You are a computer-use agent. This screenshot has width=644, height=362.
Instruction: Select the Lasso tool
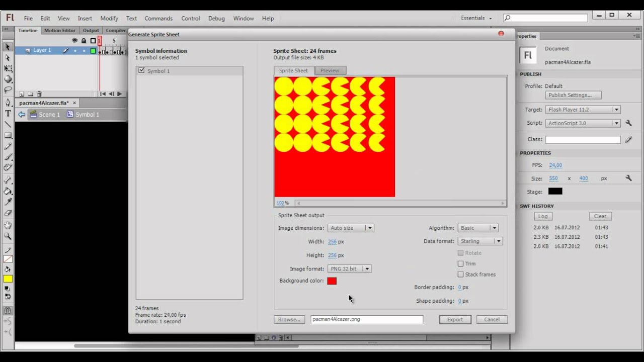(x=8, y=90)
